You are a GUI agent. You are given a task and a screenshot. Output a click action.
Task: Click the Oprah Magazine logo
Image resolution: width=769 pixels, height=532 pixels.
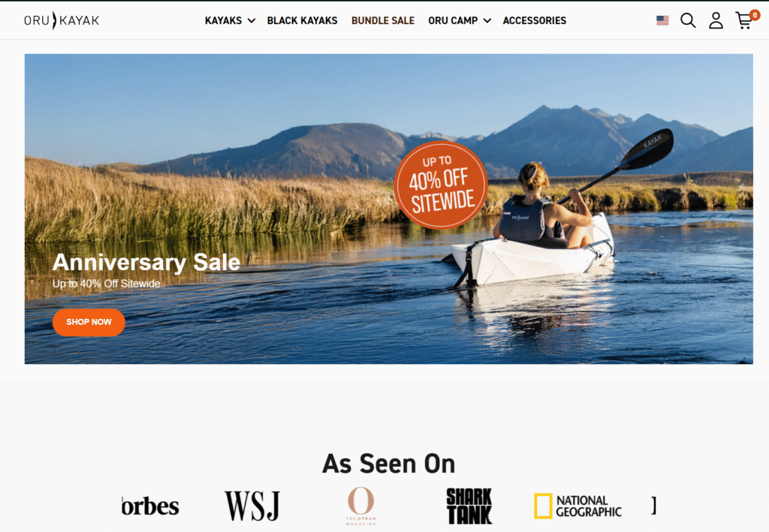point(361,506)
